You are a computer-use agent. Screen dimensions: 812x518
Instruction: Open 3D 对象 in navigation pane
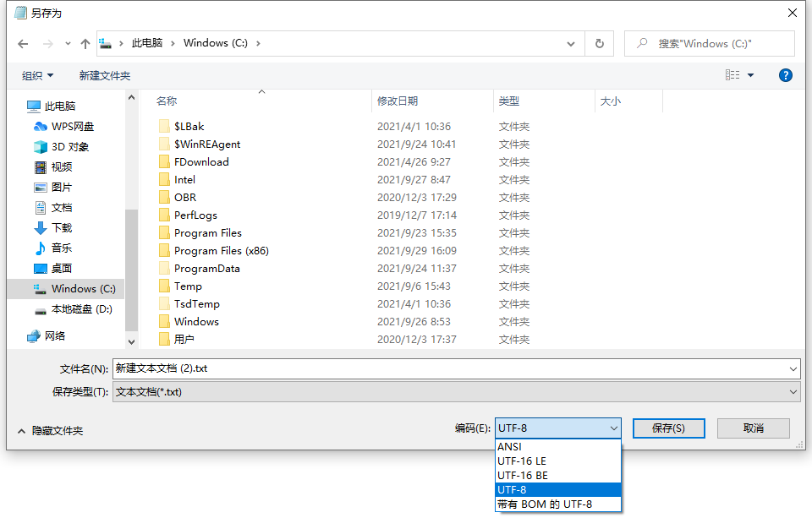[61, 146]
